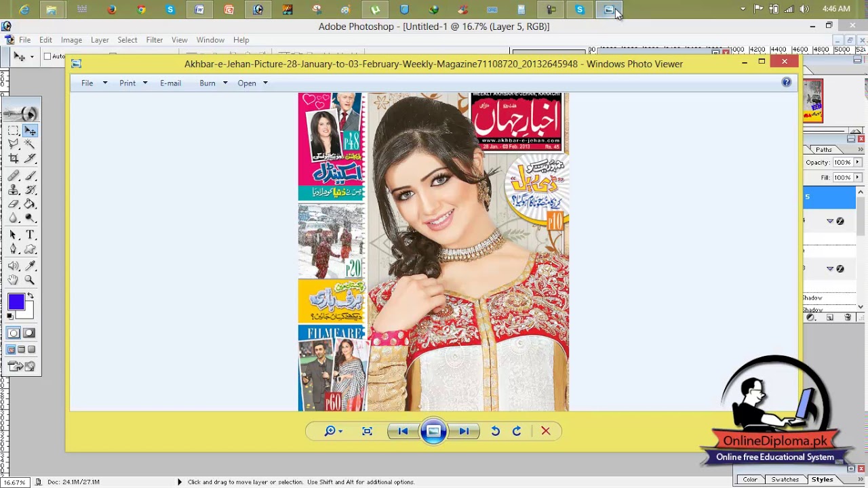The width and height of the screenshot is (868, 488).
Task: Select the Crop tool
Action: 14,159
